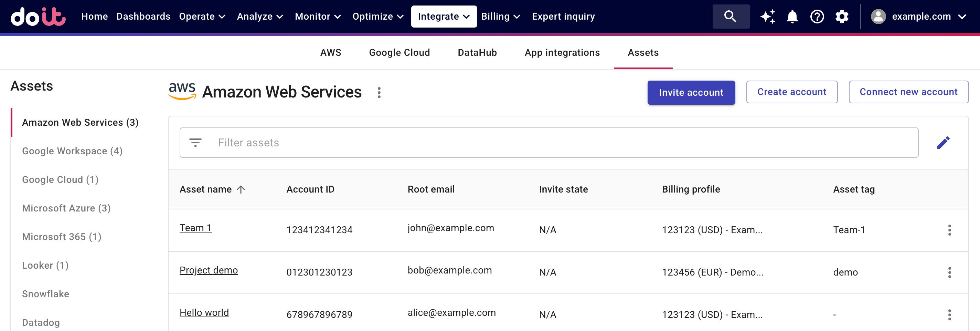
Task: Click the pencil edit columns icon
Action: (943, 143)
